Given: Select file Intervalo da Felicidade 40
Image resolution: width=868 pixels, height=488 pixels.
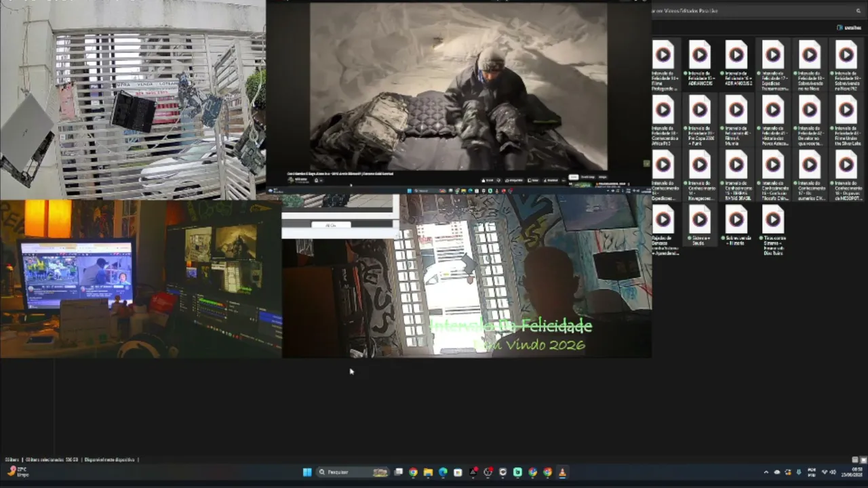Looking at the screenshot, I should coord(736,120).
